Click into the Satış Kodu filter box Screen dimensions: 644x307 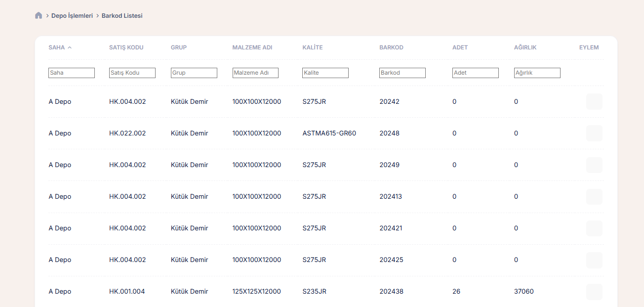[132, 73]
